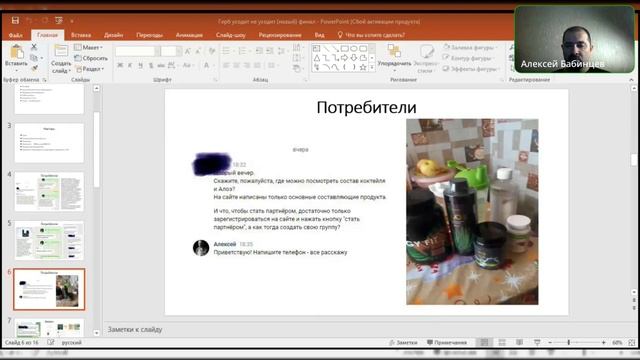640x360 pixels.
Task: Insert a numbered list
Action: (242, 51)
